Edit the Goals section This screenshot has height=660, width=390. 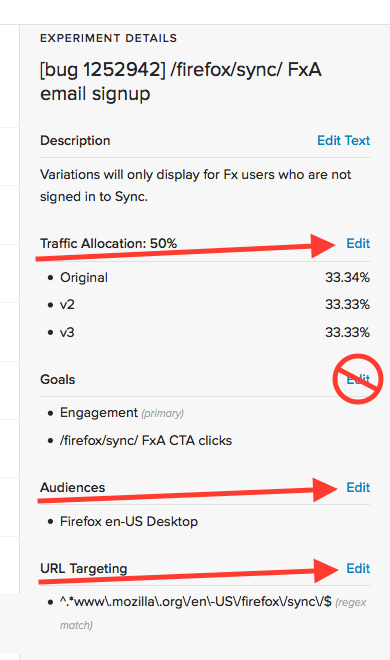pyautogui.click(x=358, y=379)
